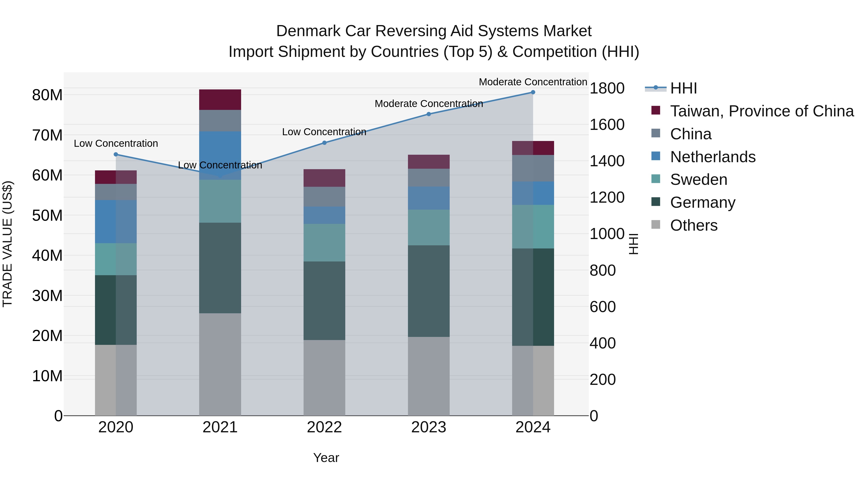Click the 400 right axis tick label
Image resolution: width=868 pixels, height=488 pixels.
(603, 343)
